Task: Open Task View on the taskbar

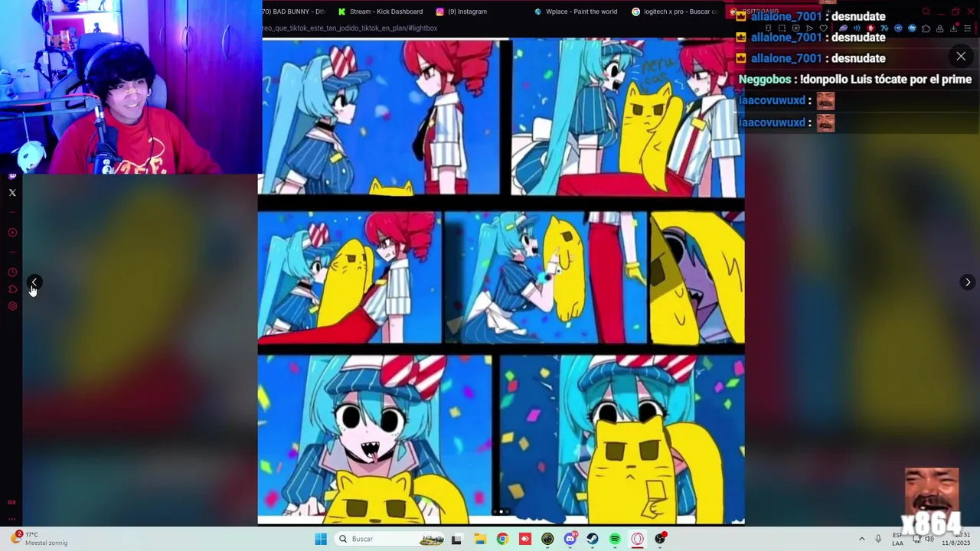Action: [x=456, y=539]
